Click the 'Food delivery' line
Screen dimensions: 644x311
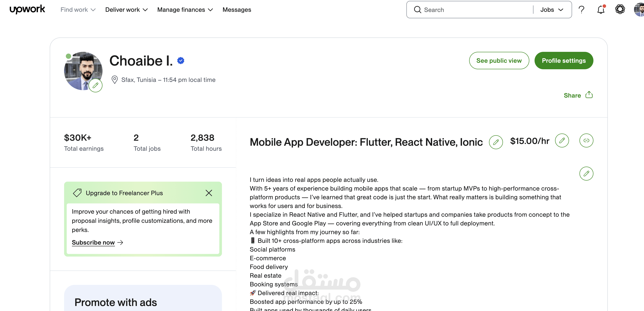tap(269, 267)
